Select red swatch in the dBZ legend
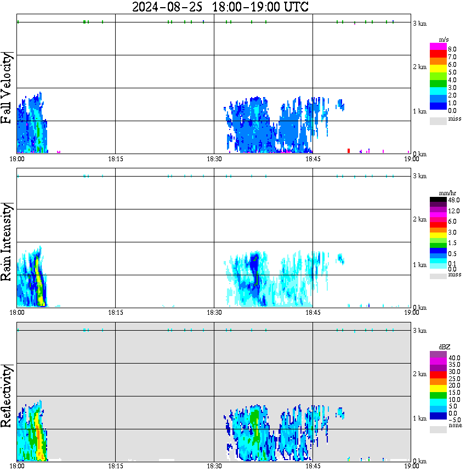 pyautogui.click(x=438, y=375)
